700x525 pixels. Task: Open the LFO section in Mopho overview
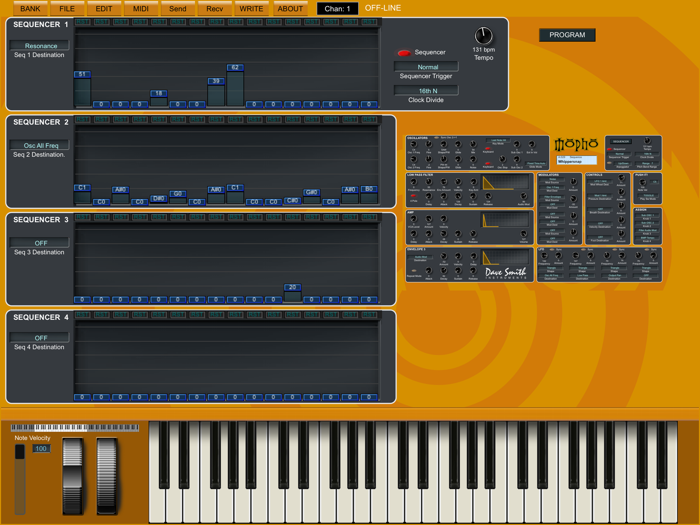[599, 265]
